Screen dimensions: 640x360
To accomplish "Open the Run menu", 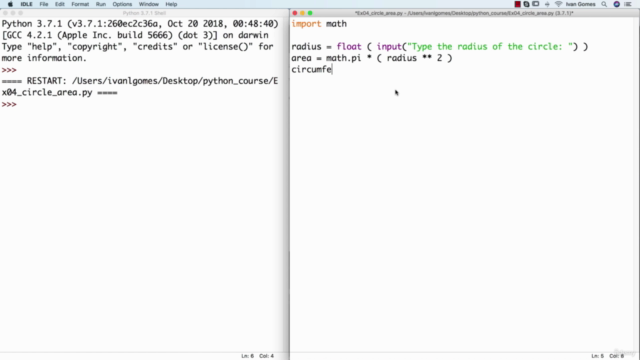I will coord(101,4).
